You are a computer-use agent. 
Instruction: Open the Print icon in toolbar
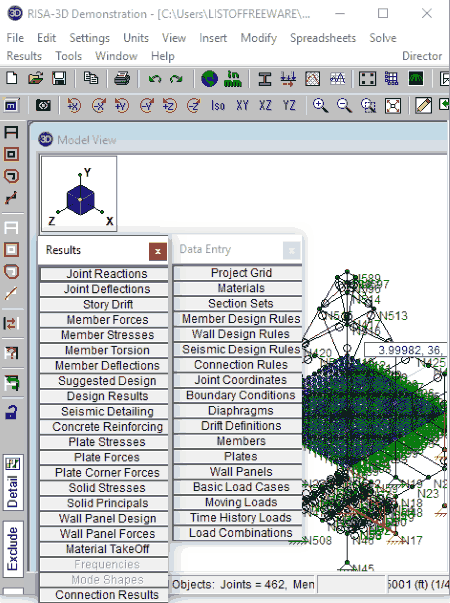click(122, 78)
